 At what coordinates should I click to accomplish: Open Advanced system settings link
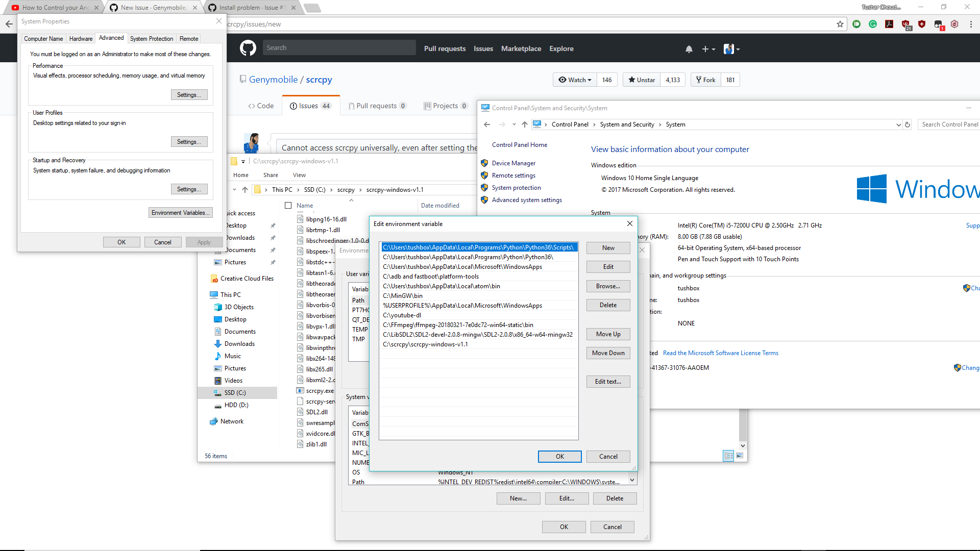[526, 200]
